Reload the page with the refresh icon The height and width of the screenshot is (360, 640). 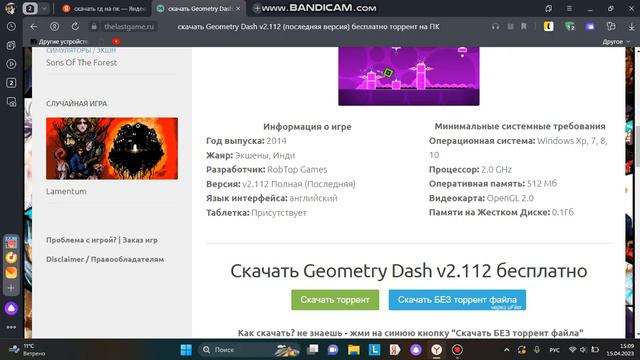75,27
